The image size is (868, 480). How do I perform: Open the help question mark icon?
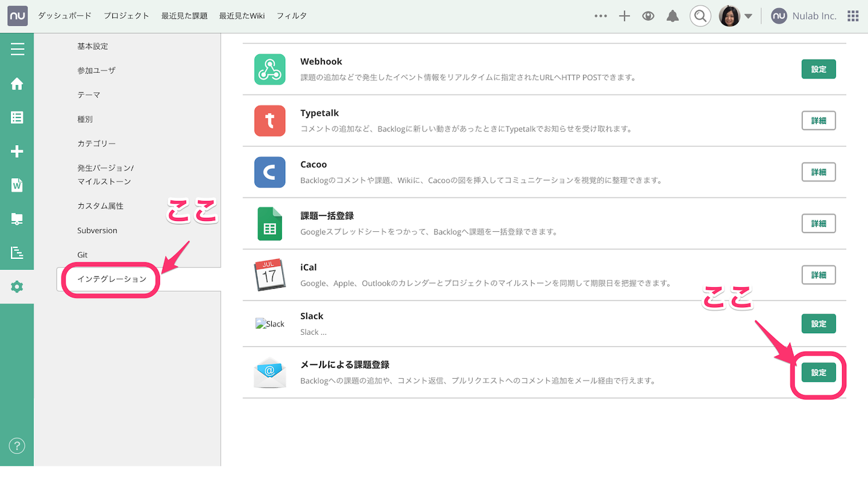tap(17, 446)
